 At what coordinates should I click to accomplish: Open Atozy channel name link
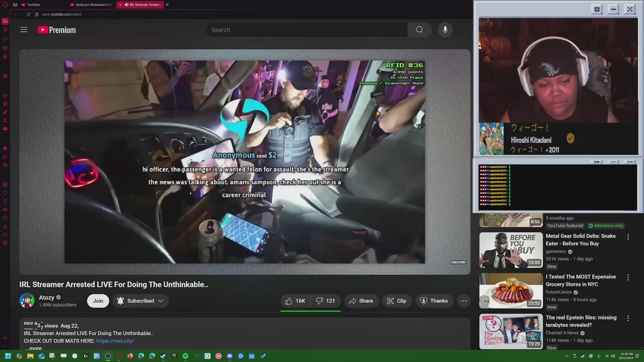click(46, 298)
